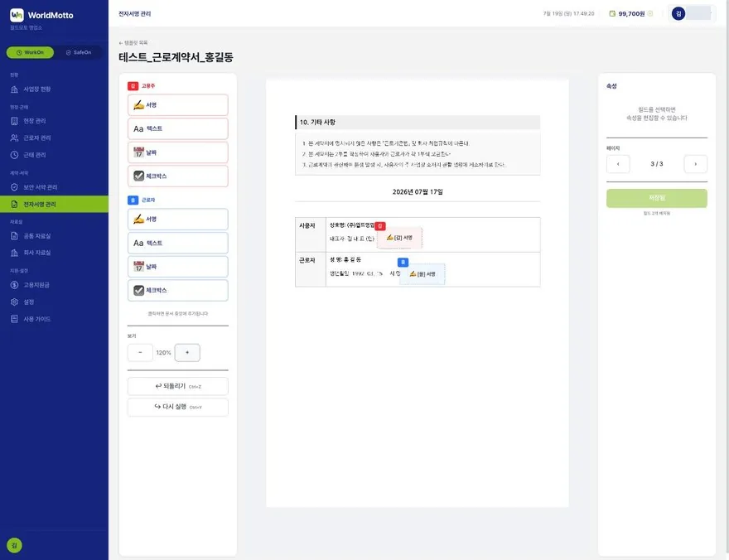Click the plus icon beside 99,700원
Image resolution: width=729 pixels, height=560 pixels.
(x=650, y=14)
